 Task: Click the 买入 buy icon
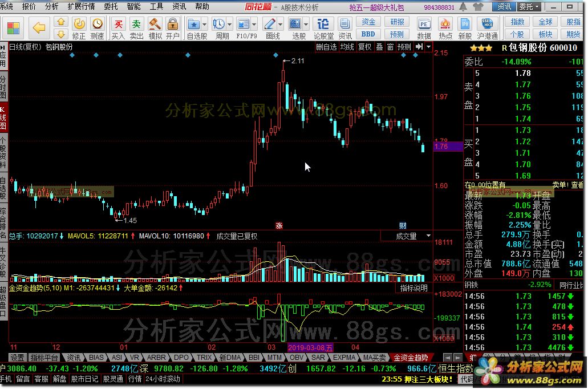tap(118, 28)
